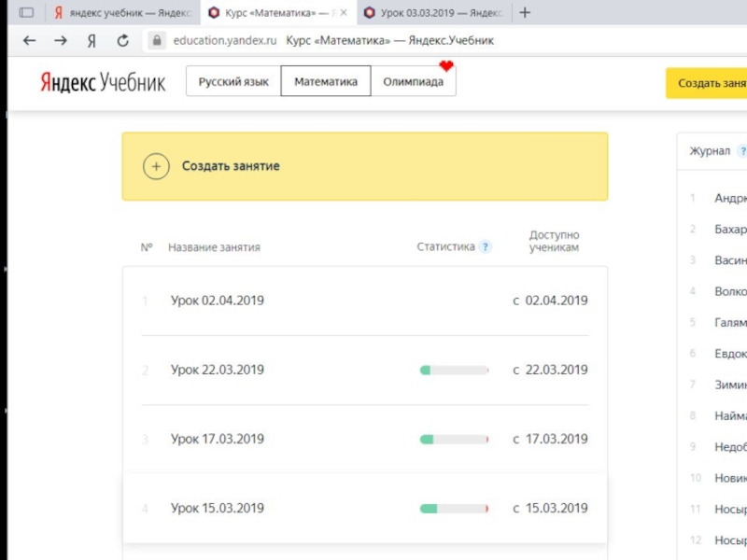747x560 pixels.
Task: Open lesson Урок 17.03.2019
Action: click(218, 439)
